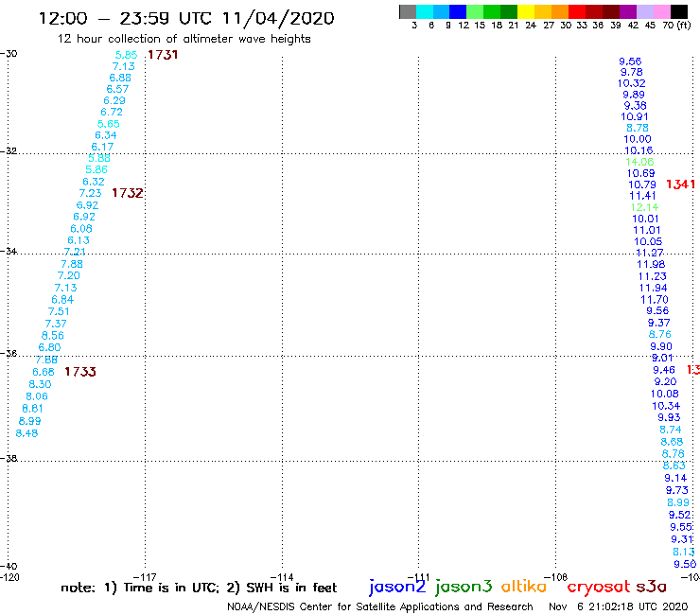Select the s3a satellite label
The image size is (700, 615).
[x=651, y=587]
